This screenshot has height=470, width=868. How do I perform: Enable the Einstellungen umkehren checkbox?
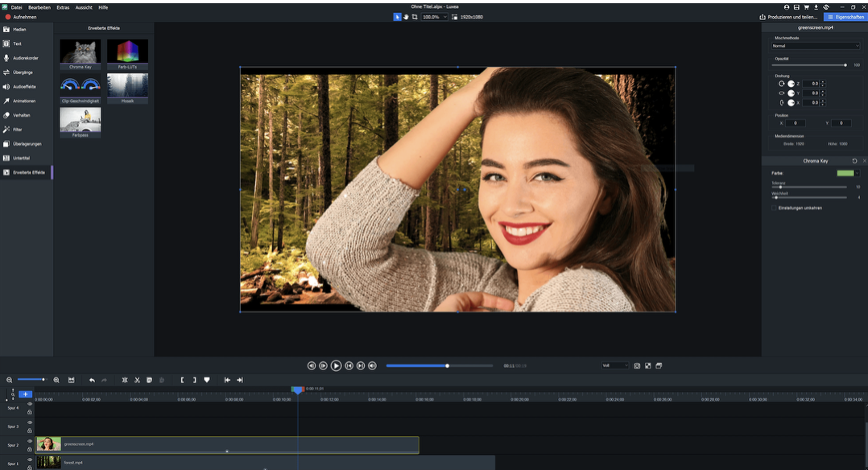coord(775,208)
